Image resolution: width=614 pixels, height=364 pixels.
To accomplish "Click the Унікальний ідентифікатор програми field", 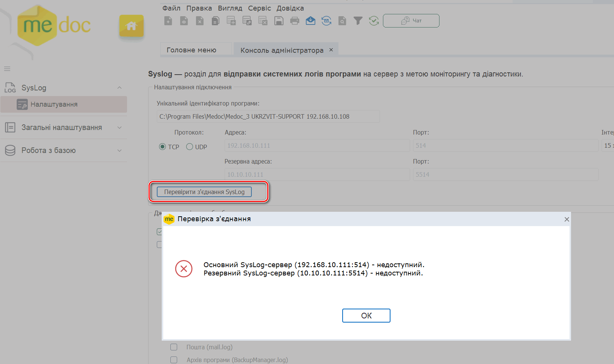I will click(268, 116).
